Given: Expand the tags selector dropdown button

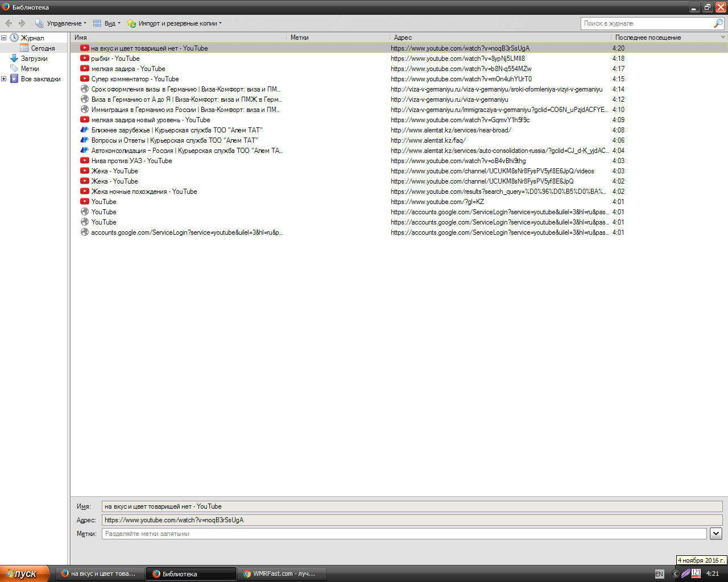Looking at the screenshot, I should (716, 534).
